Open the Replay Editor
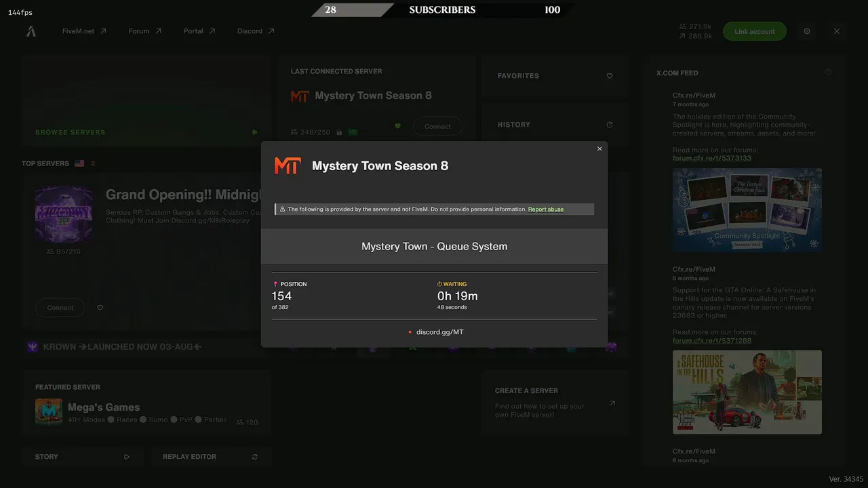868x488 pixels. click(x=211, y=457)
